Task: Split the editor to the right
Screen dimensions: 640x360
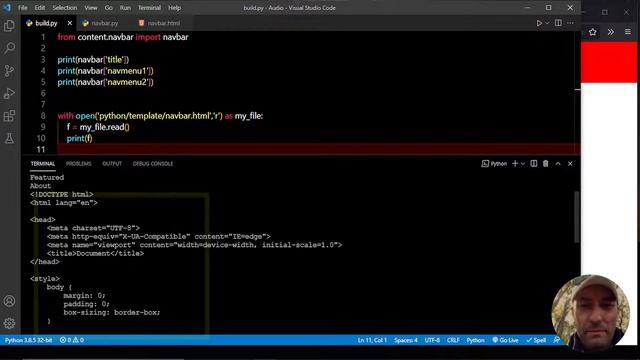Action: (x=558, y=23)
